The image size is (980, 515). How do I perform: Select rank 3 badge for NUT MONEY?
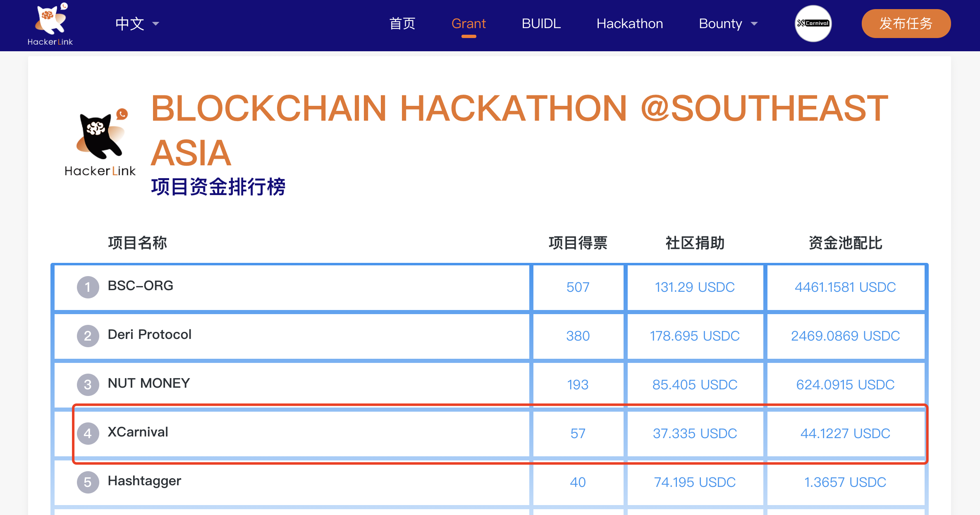[88, 384]
